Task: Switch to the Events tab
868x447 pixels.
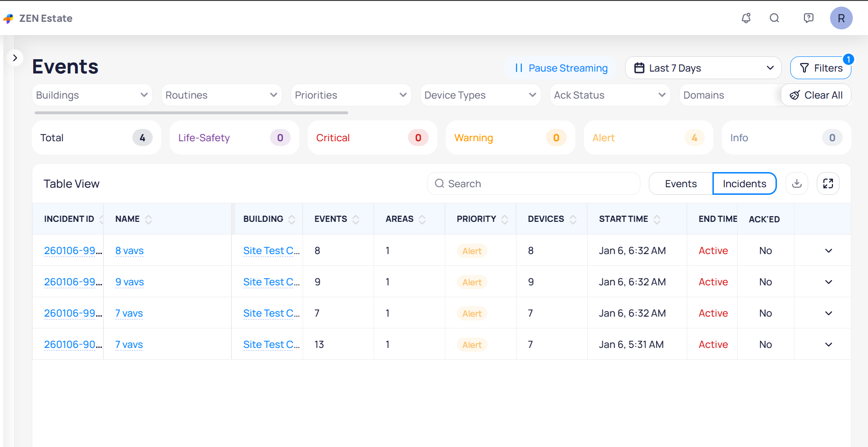Action: (x=681, y=184)
